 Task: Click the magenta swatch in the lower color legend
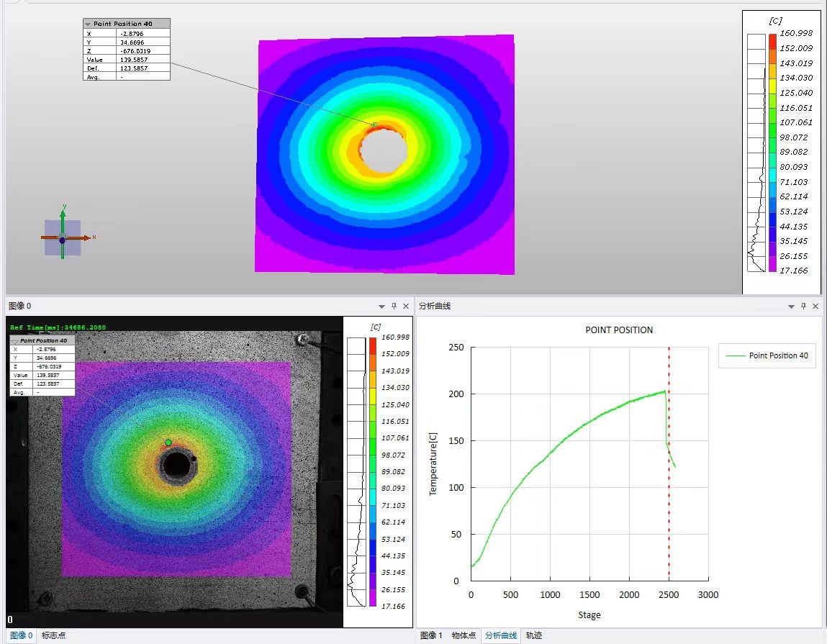click(372, 599)
